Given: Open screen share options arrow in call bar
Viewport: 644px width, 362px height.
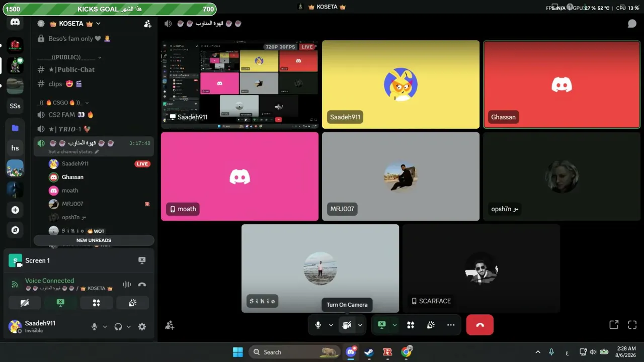Looking at the screenshot, I should pyautogui.click(x=394, y=325).
